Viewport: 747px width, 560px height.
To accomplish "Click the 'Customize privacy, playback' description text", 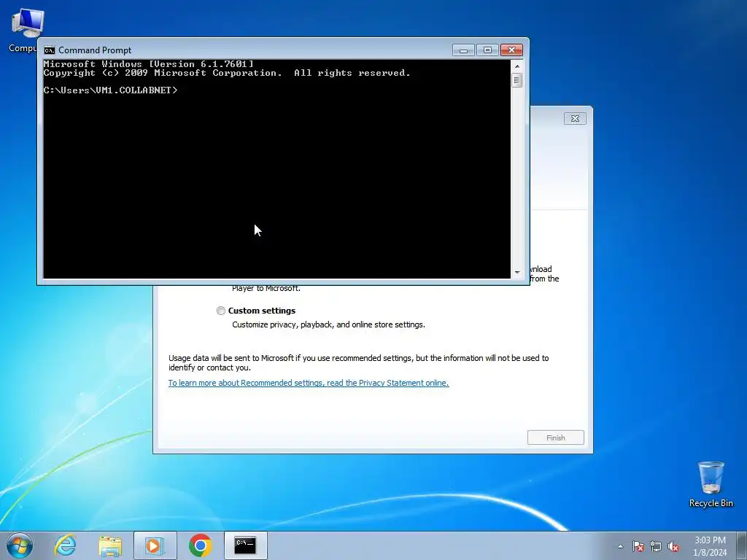I will pyautogui.click(x=329, y=324).
